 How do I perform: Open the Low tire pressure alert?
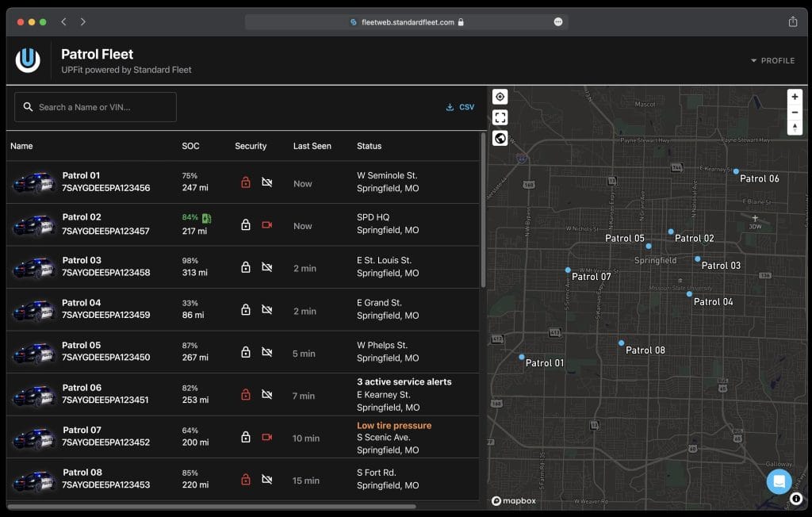pos(394,426)
